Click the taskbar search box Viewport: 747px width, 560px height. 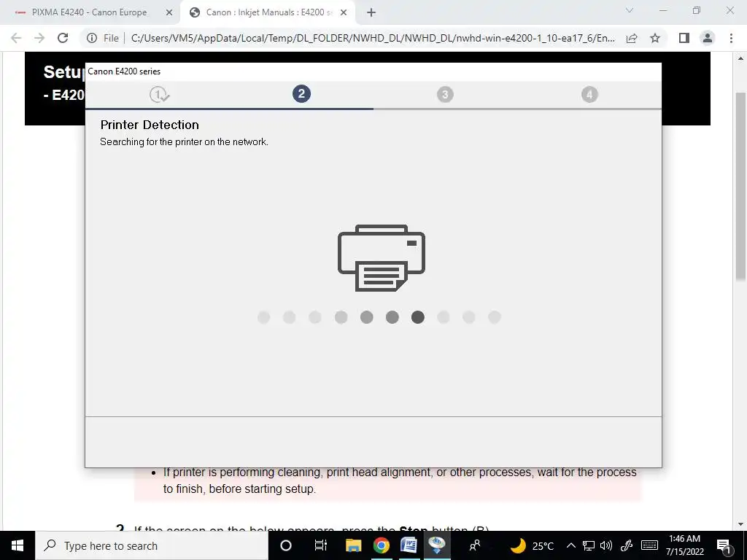[x=152, y=545]
